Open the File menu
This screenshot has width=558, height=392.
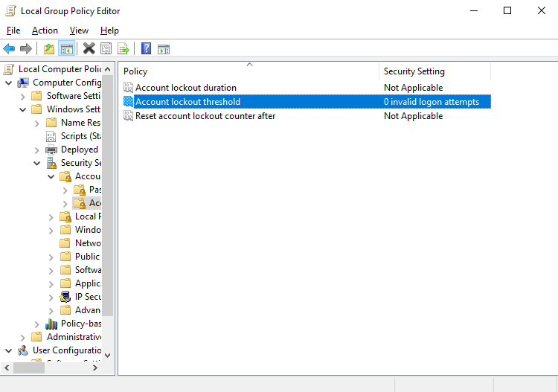(x=13, y=30)
